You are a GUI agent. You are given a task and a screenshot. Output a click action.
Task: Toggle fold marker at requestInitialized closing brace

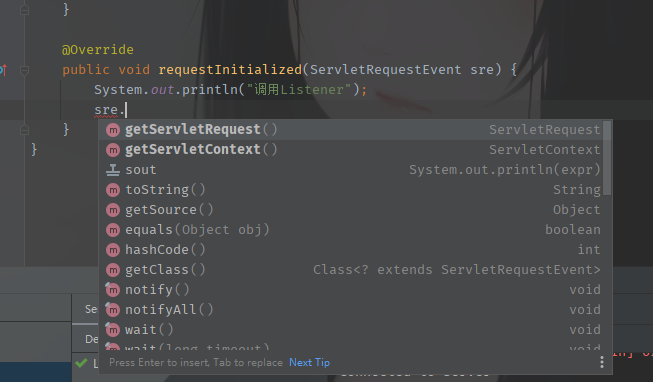pos(25,130)
